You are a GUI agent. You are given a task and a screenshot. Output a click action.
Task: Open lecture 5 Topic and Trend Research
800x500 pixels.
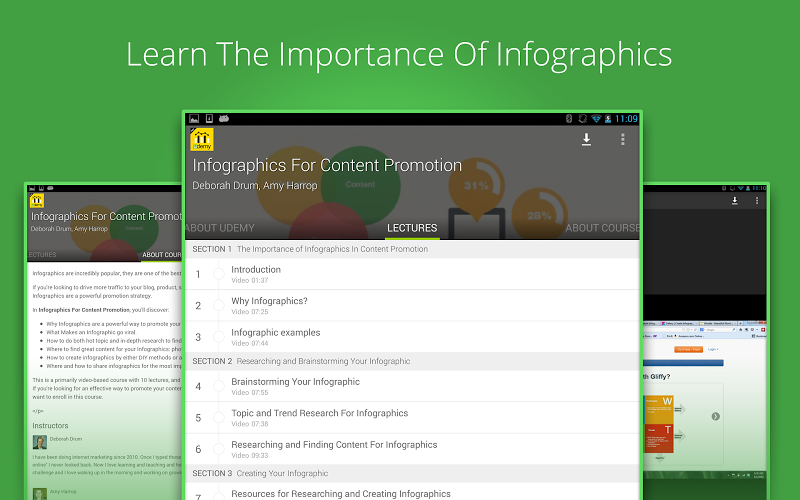(x=412, y=418)
